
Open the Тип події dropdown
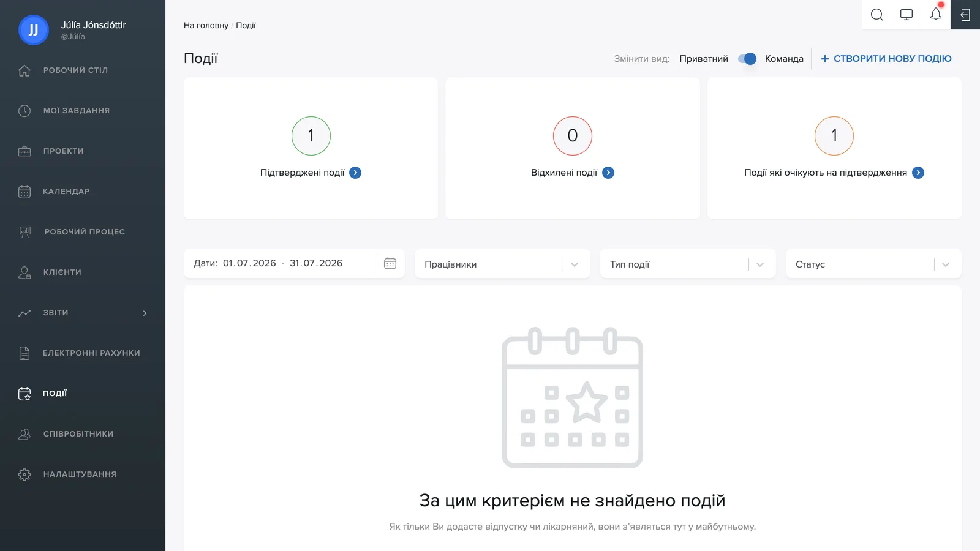688,264
